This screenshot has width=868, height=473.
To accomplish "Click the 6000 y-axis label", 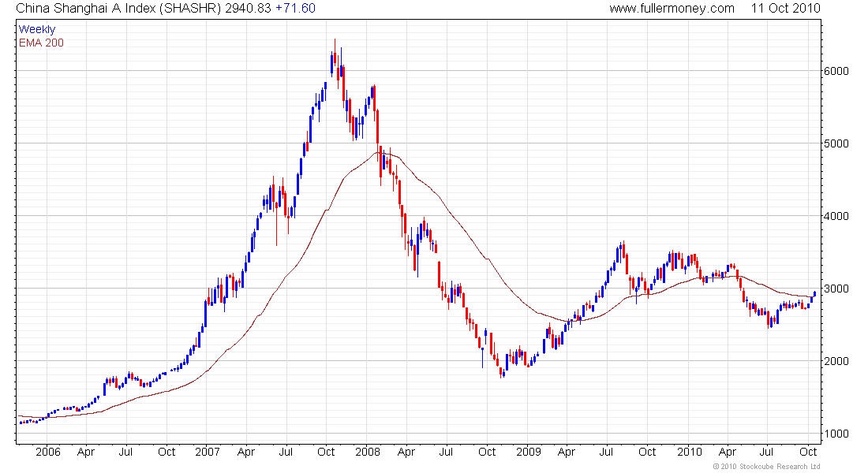I will (836, 71).
